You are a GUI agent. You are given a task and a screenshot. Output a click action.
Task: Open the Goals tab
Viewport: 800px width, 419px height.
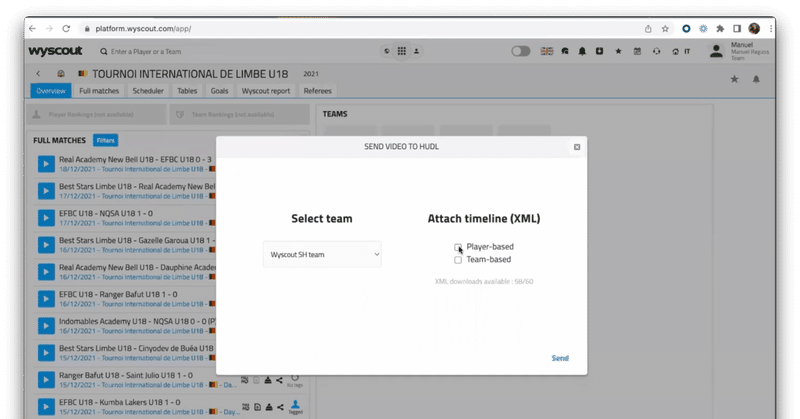[219, 91]
